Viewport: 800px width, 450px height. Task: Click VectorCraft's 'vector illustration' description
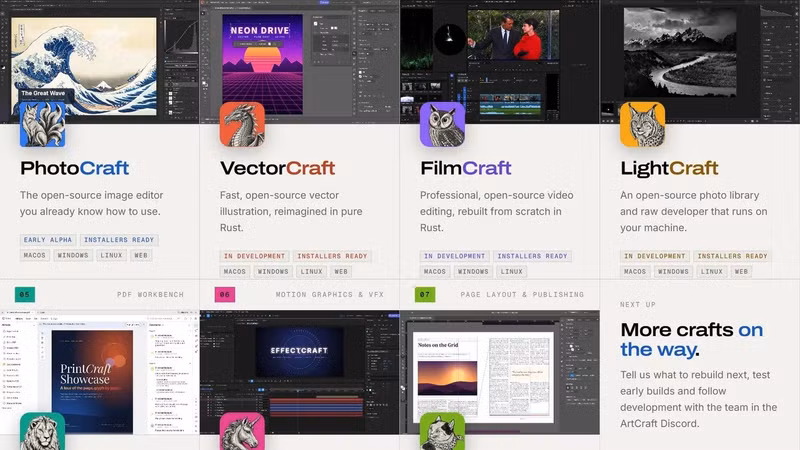pos(291,211)
